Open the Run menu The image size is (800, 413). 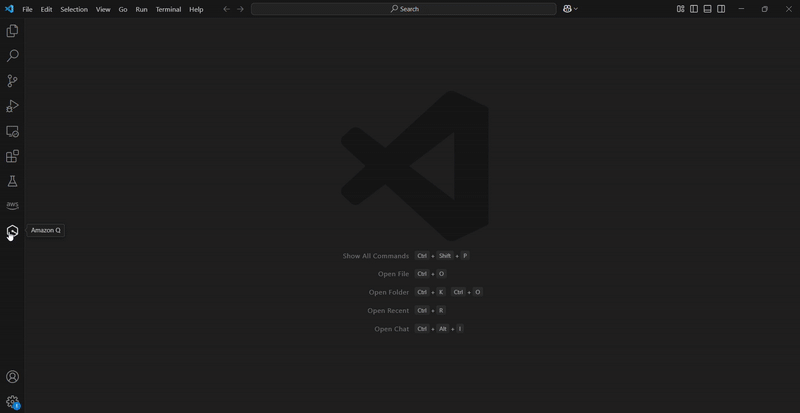(x=141, y=9)
